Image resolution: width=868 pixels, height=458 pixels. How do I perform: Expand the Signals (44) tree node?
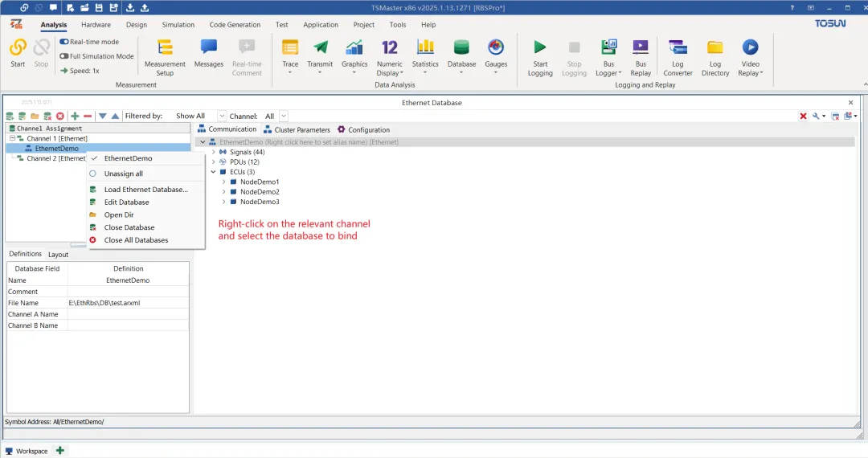(214, 152)
